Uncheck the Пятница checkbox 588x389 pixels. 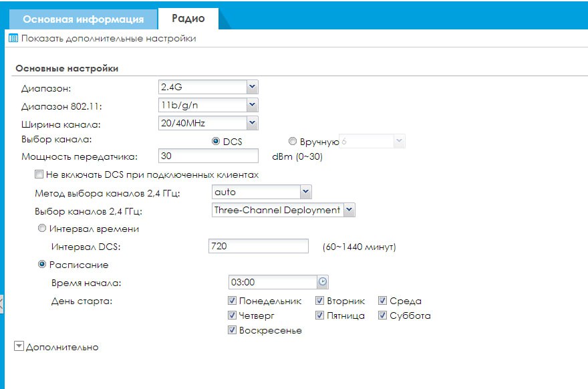tap(319, 315)
